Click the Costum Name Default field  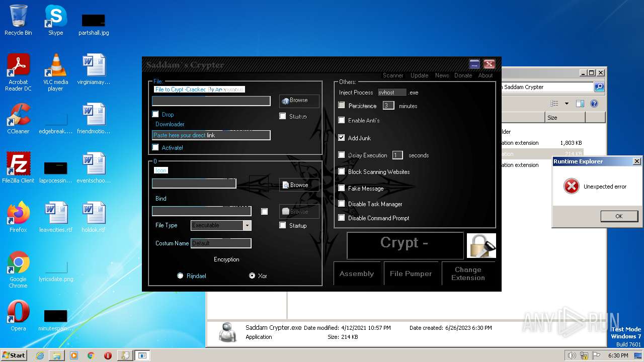pos(221,243)
